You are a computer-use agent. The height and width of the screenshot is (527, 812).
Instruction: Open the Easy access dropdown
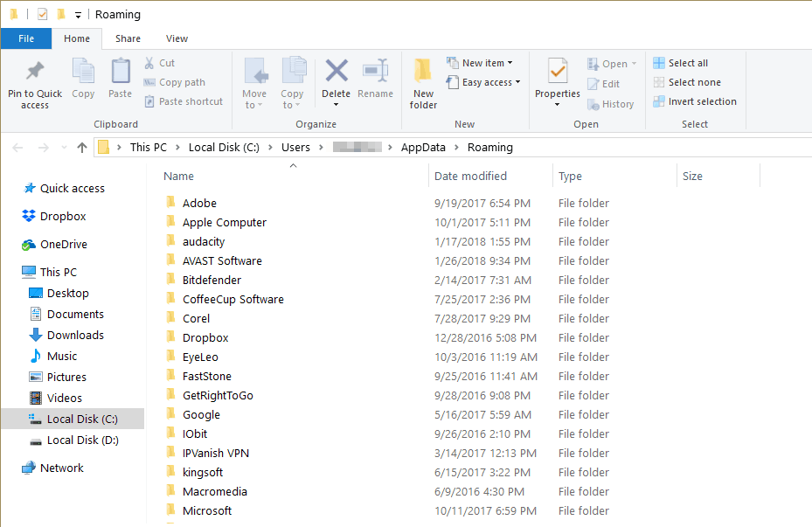point(483,82)
